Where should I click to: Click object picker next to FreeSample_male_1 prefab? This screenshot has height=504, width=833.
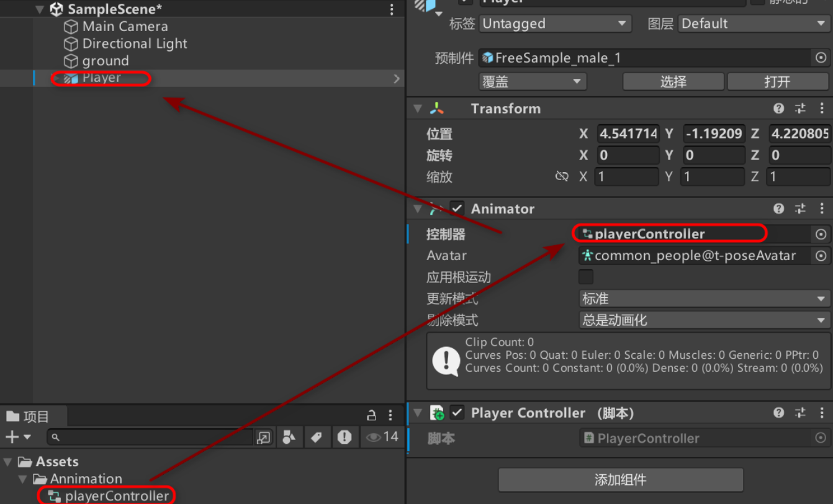point(821,58)
